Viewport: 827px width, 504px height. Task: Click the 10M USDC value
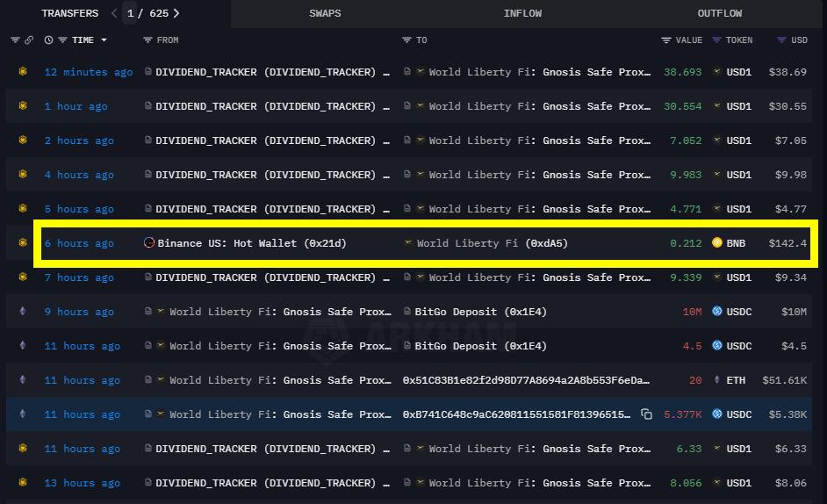pos(692,312)
